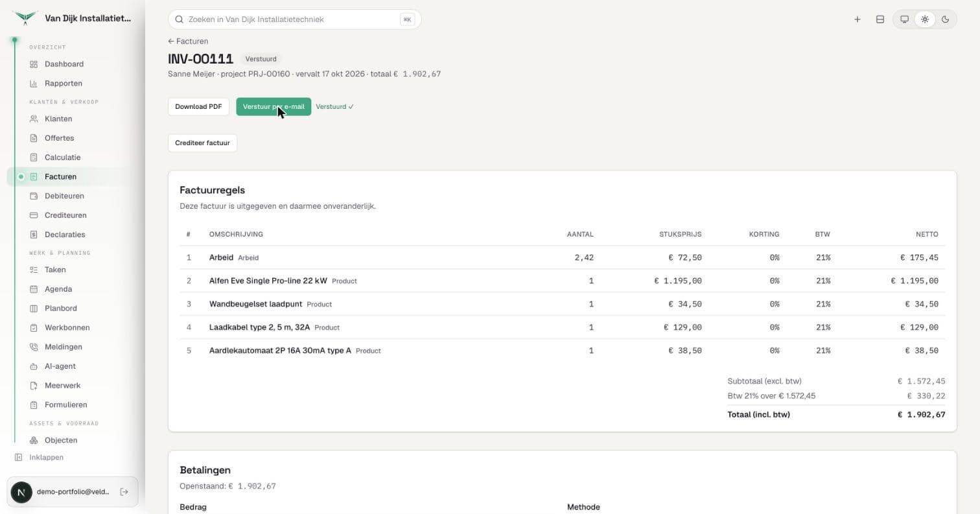Open AI-agent robot icon in sidebar
The image size is (980, 514).
pos(34,366)
